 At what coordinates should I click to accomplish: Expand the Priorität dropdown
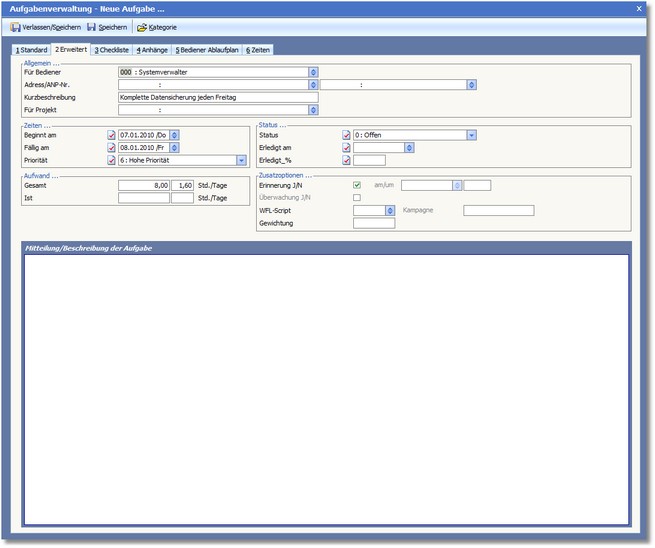(241, 160)
